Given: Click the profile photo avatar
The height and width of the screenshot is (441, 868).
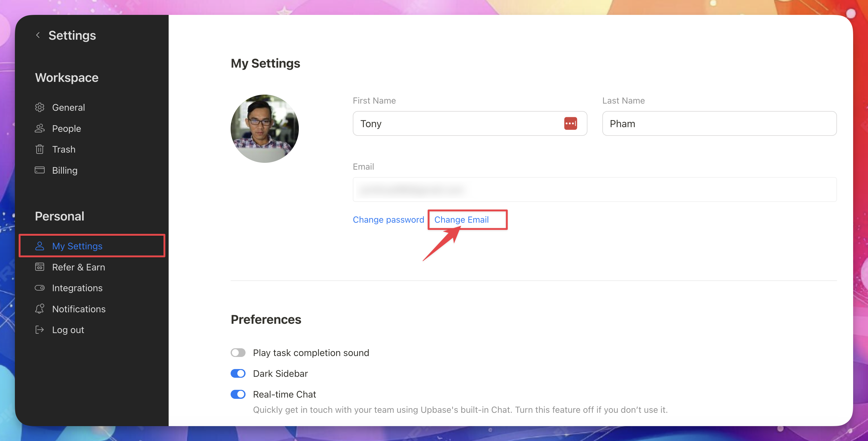Looking at the screenshot, I should [x=264, y=129].
